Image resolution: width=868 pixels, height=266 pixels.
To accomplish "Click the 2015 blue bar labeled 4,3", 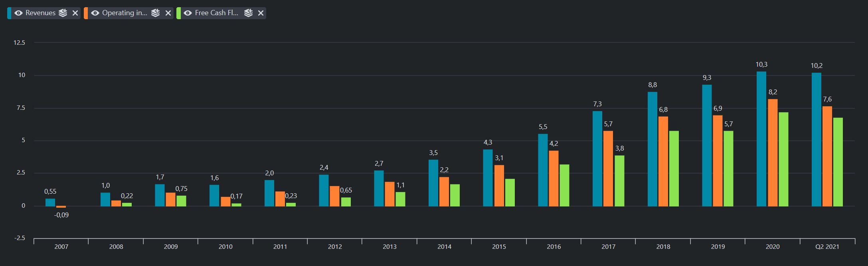I will (x=488, y=178).
